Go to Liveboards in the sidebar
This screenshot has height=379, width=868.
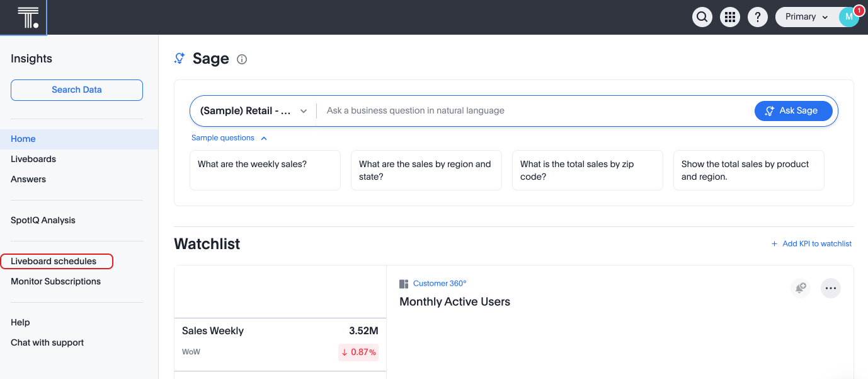pyautogui.click(x=33, y=159)
